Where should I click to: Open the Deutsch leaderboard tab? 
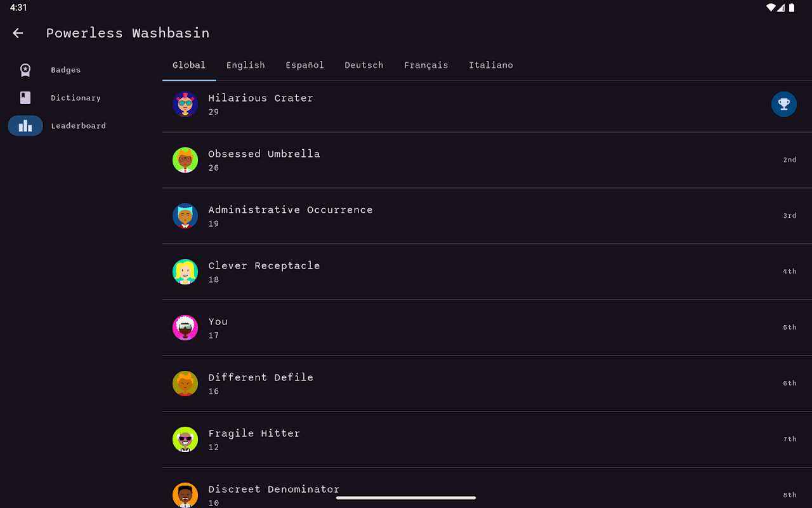pyautogui.click(x=363, y=65)
